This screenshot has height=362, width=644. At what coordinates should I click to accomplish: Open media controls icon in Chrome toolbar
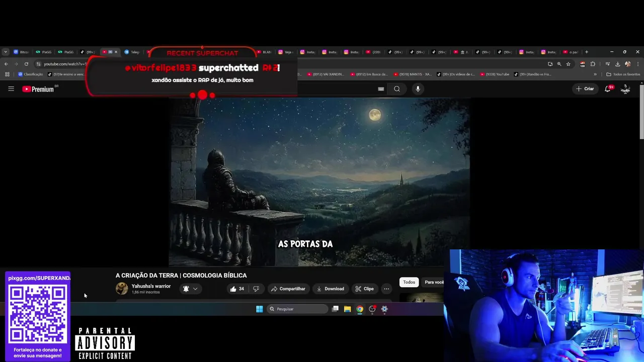tap(607, 64)
